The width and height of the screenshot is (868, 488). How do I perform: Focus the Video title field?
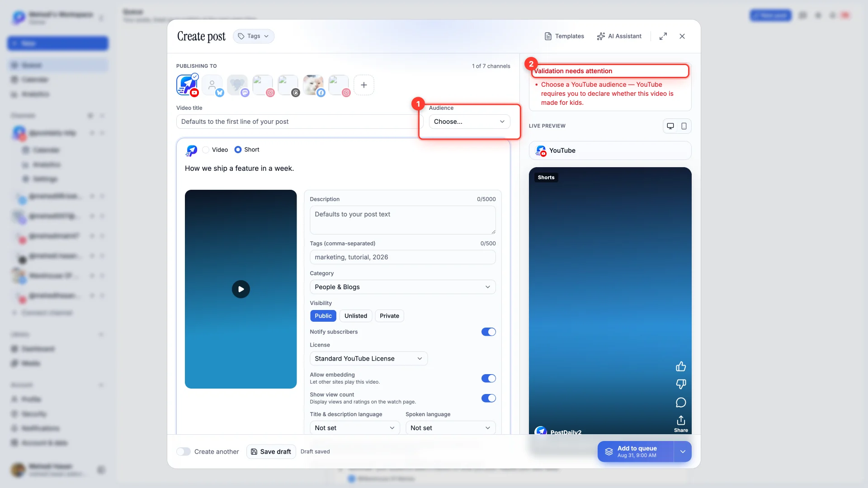[x=299, y=122]
